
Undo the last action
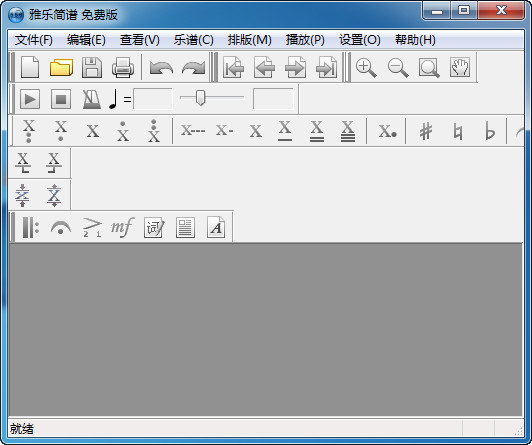click(161, 67)
